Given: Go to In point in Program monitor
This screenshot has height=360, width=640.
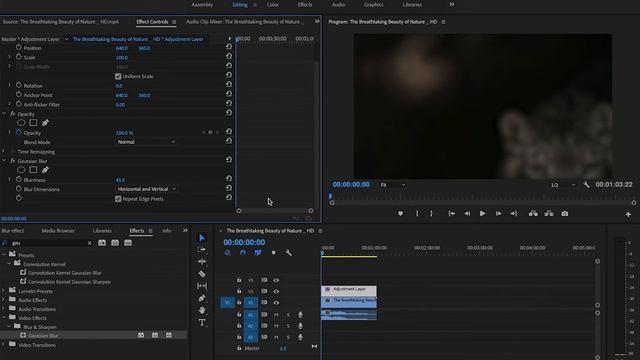Looking at the screenshot, I should tap(451, 213).
